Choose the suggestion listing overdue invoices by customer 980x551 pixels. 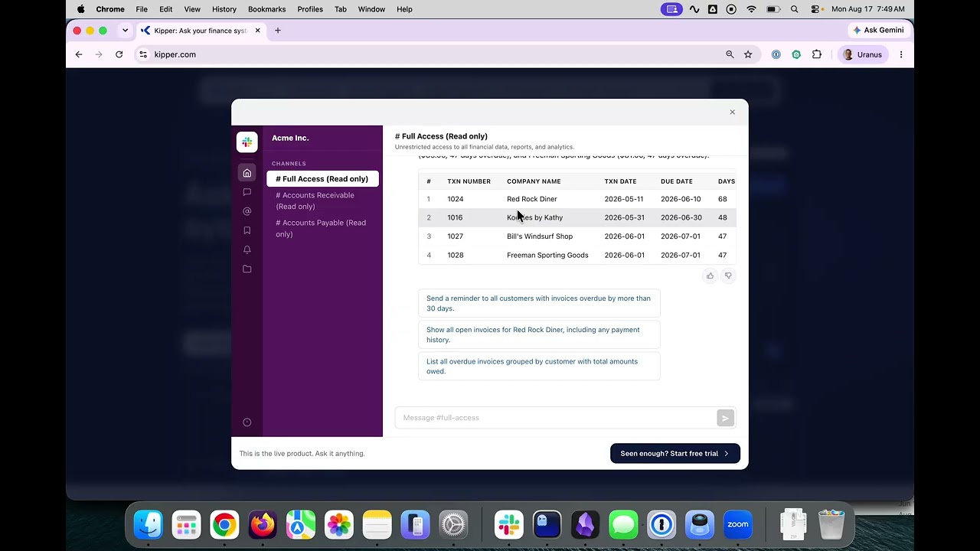[539, 366]
